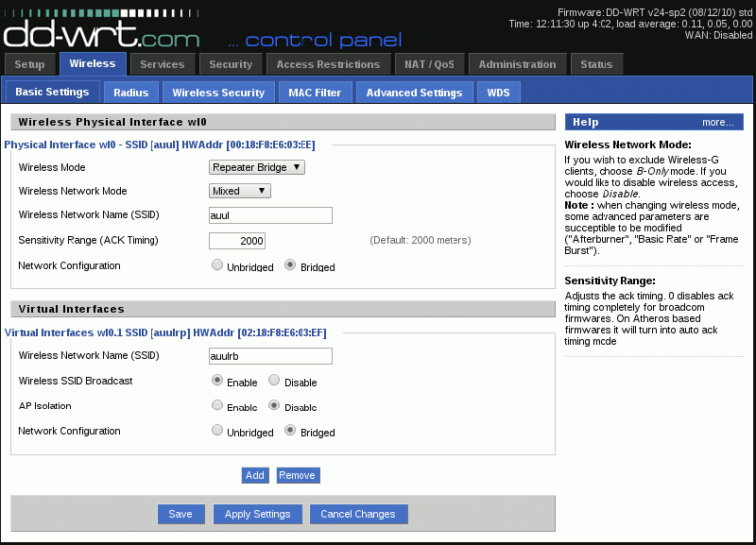
Task: Click Add to create virtual interface
Action: (x=255, y=475)
